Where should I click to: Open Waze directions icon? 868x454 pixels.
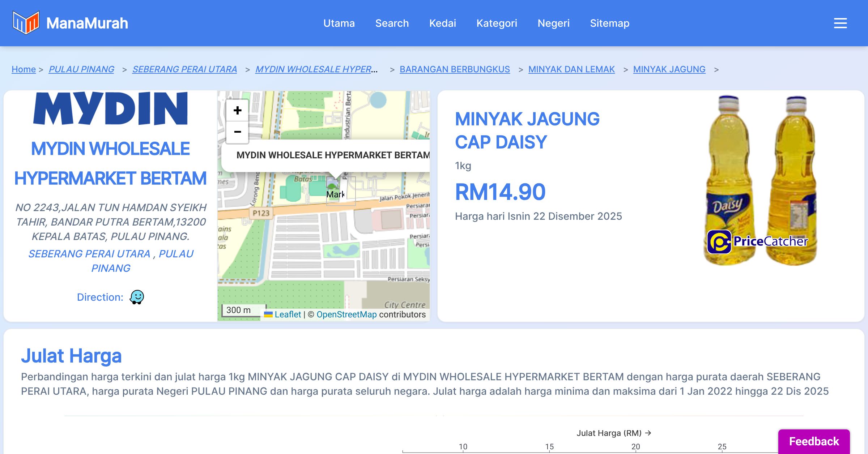click(137, 297)
